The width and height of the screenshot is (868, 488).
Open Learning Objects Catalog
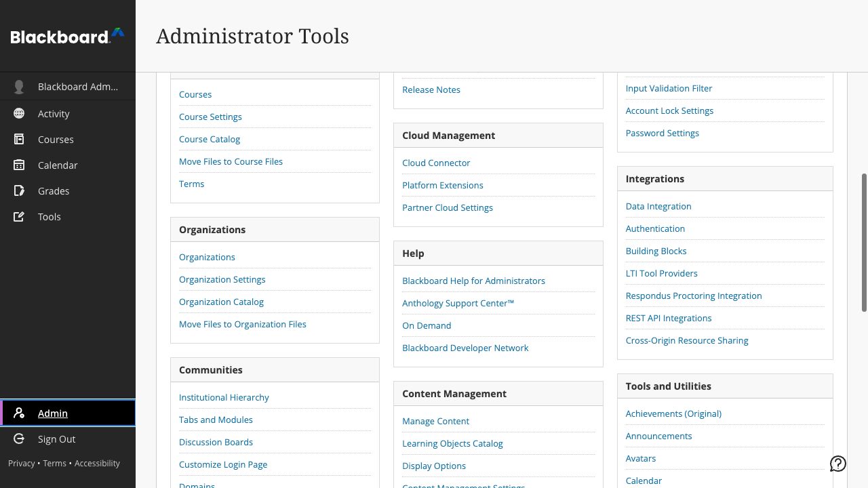pos(452,443)
